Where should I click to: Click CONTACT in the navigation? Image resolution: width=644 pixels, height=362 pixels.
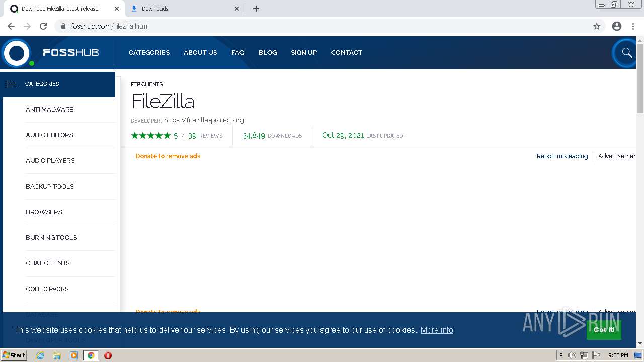pyautogui.click(x=347, y=53)
